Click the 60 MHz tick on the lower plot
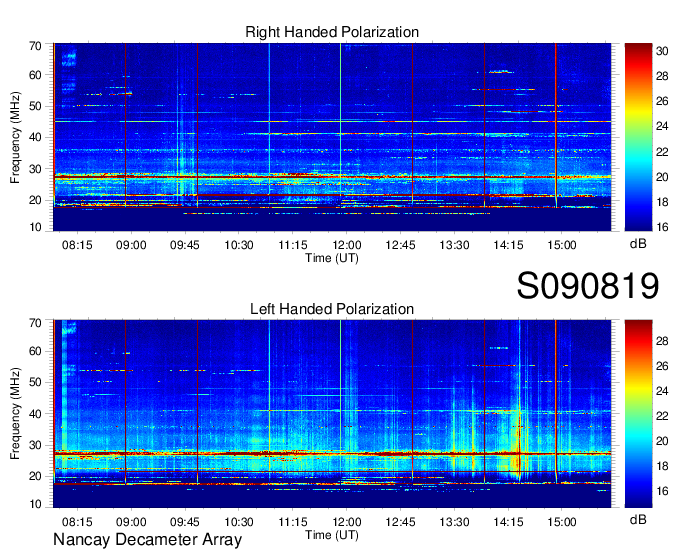The height and width of the screenshot is (552, 680). 35,351
